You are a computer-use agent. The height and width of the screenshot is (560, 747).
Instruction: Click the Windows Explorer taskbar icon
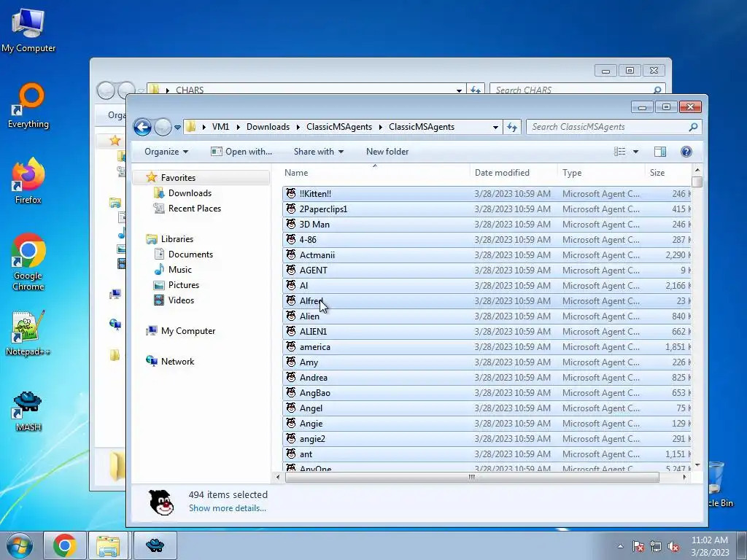click(x=108, y=545)
